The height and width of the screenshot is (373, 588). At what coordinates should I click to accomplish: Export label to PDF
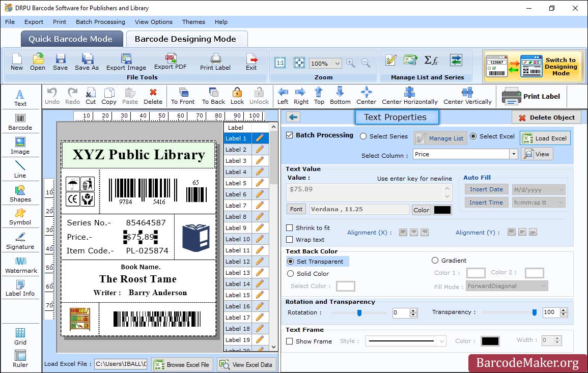pos(170,62)
